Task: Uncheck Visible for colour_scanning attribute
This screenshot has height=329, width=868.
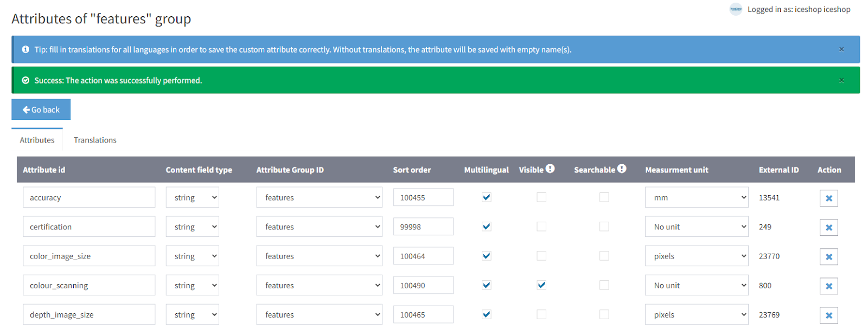Action: [x=541, y=285]
